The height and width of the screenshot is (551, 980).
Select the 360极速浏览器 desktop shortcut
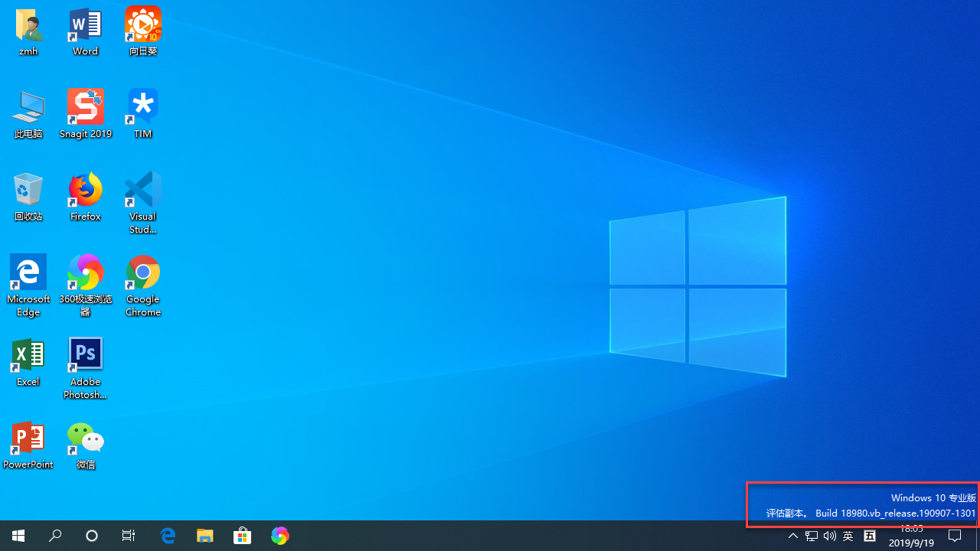coord(85,285)
